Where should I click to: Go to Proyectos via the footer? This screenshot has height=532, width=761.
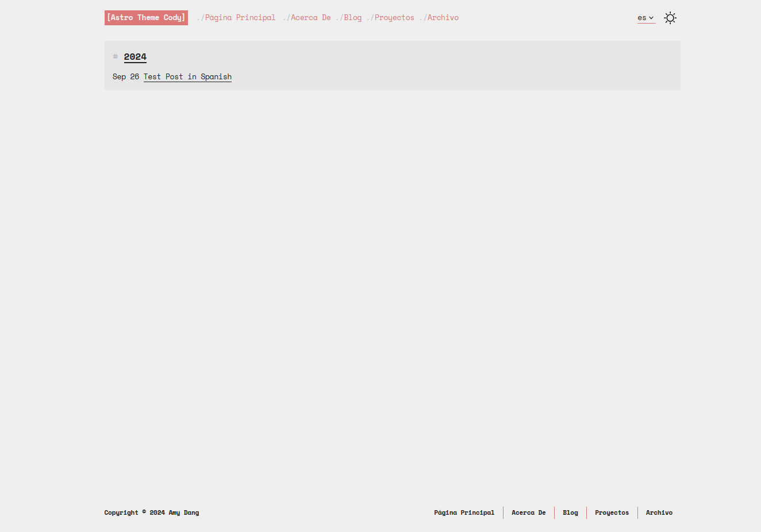click(x=612, y=512)
